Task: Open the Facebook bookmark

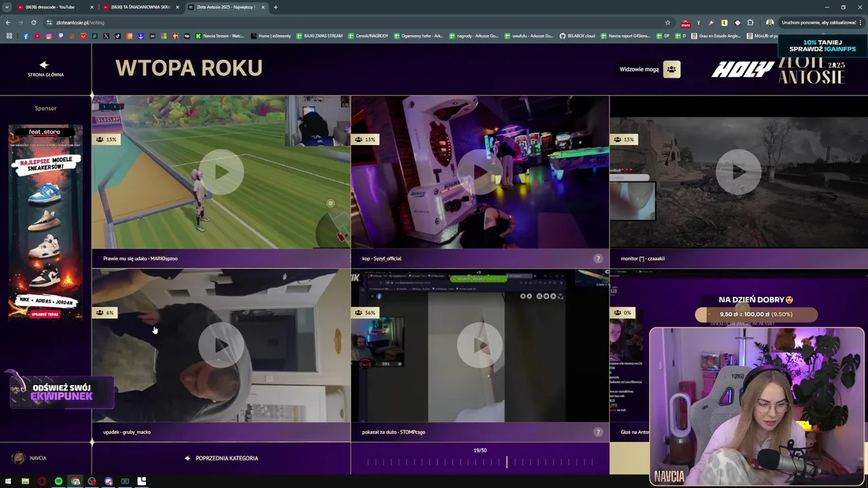Action: click(x=26, y=36)
